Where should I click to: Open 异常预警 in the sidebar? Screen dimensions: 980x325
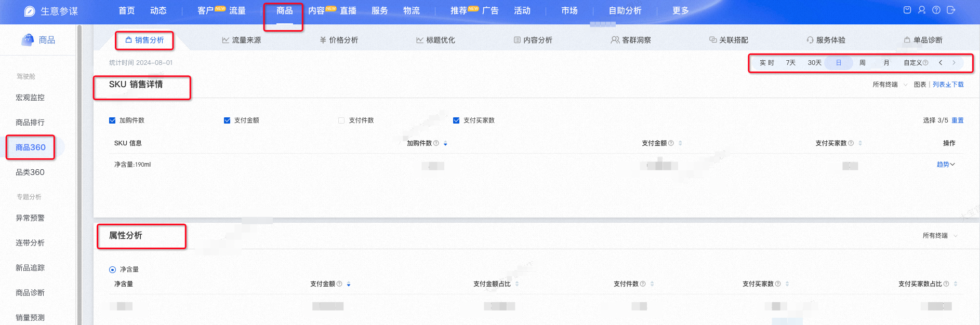[30, 218]
